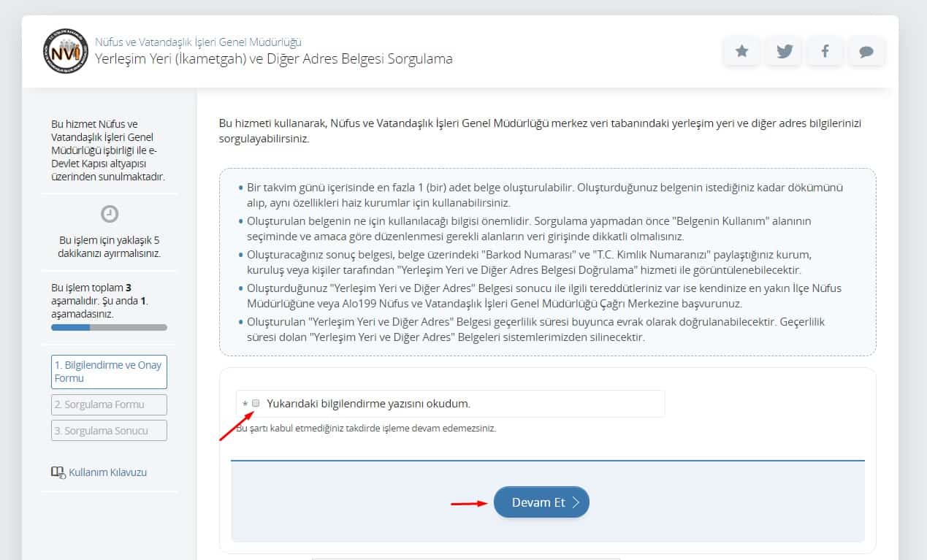Click bullet starting 'Oluşturulan belgenin ne için kullanılacağı'

pyautogui.click(x=529, y=229)
